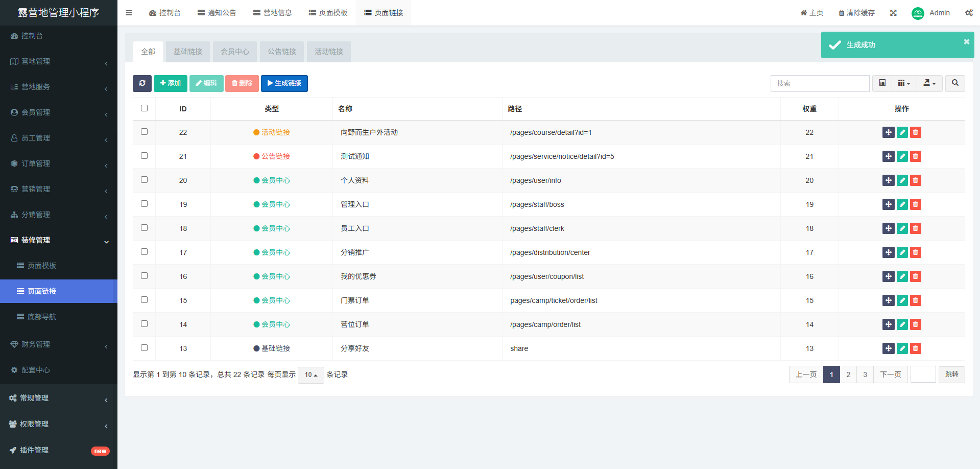Image resolution: width=980 pixels, height=469 pixels.
Task: Switch to 活动链接 tab
Action: click(329, 52)
